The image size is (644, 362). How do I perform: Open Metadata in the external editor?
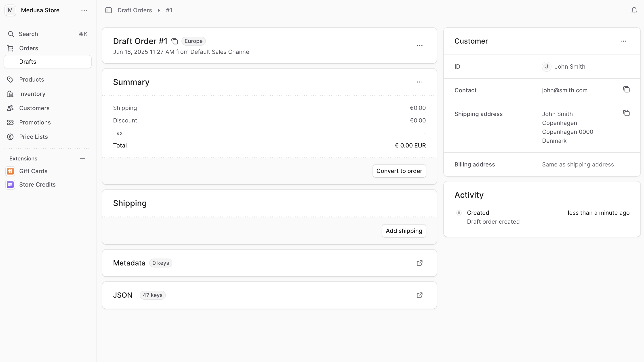(x=419, y=263)
